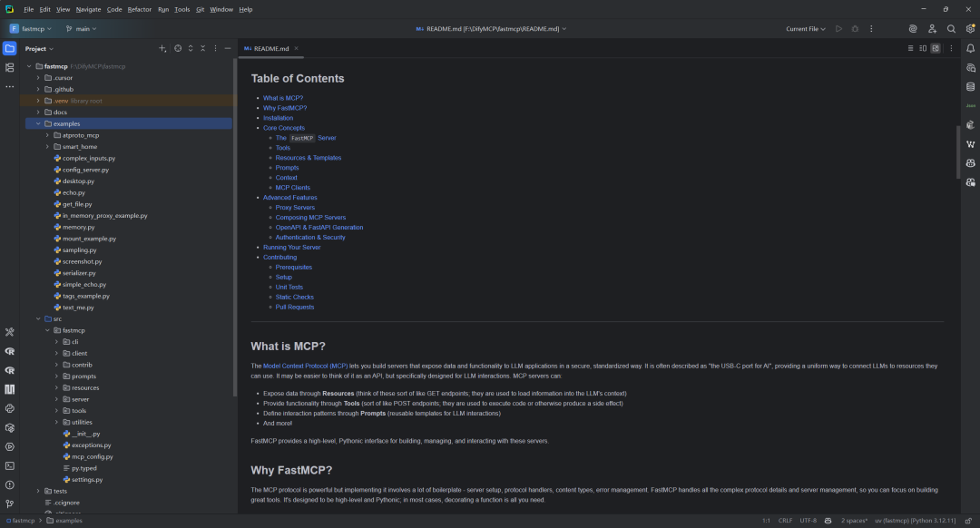Open more run actions vertical dots
Viewport: 980px width, 528px height.
871,29
